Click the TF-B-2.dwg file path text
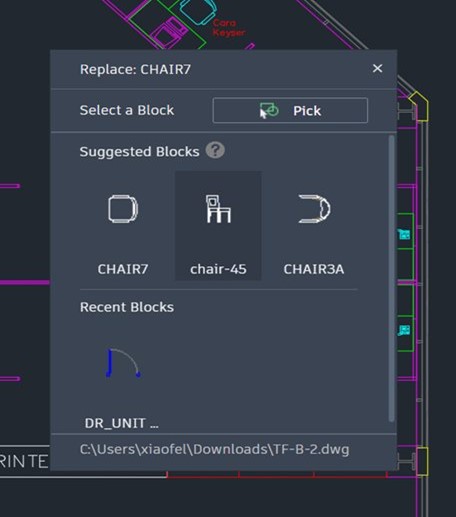The width and height of the screenshot is (456, 517). click(x=214, y=449)
